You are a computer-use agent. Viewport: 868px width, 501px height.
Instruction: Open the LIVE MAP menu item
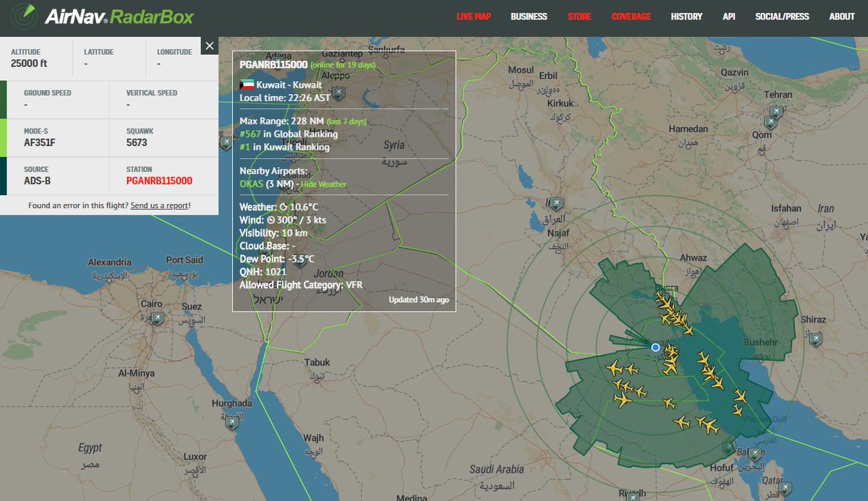[473, 17]
